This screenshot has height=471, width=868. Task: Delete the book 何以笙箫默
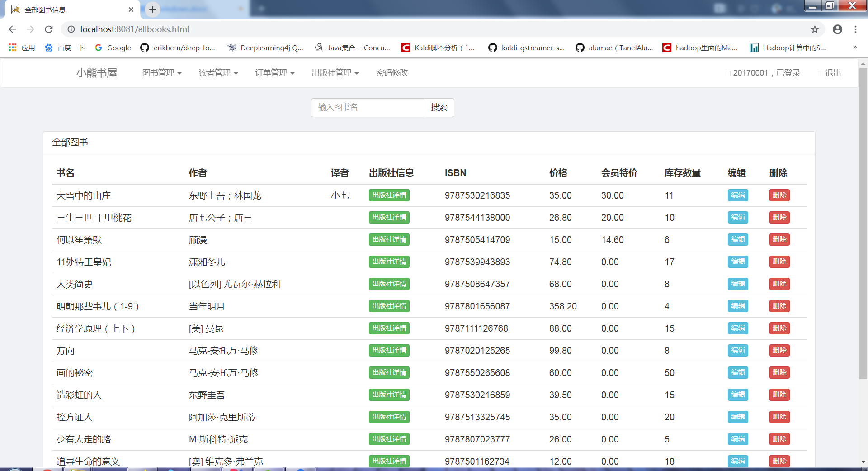[x=779, y=239]
